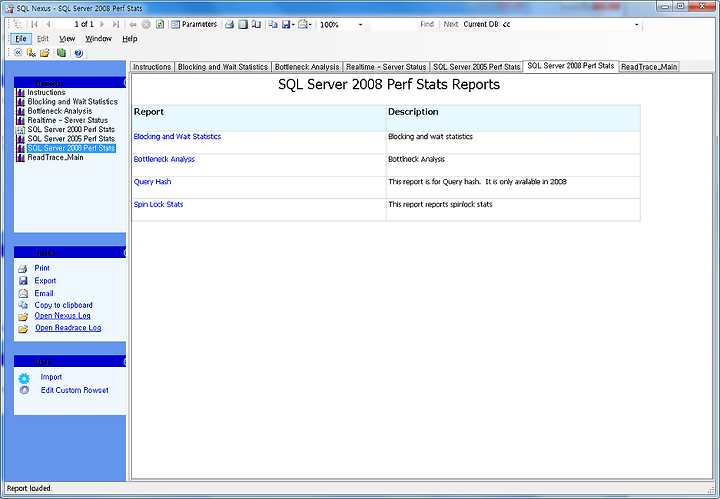Select Realtime - Server Status in Reports list

click(x=68, y=120)
